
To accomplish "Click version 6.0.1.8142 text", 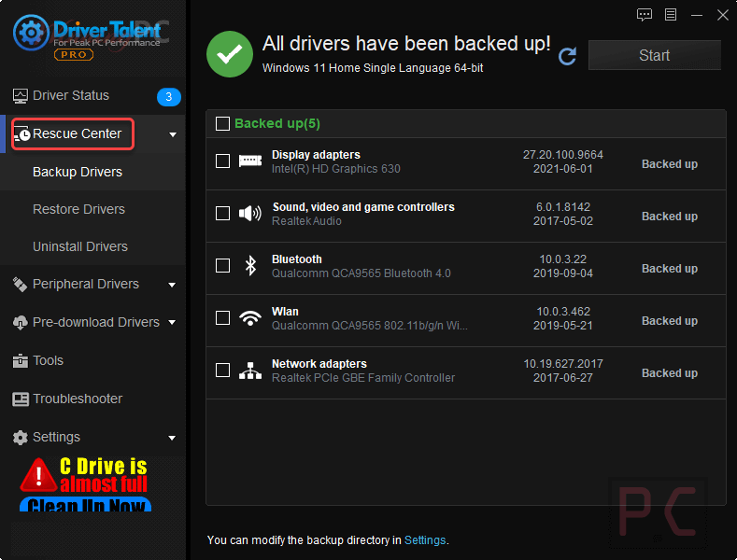I will pyautogui.click(x=563, y=207).
